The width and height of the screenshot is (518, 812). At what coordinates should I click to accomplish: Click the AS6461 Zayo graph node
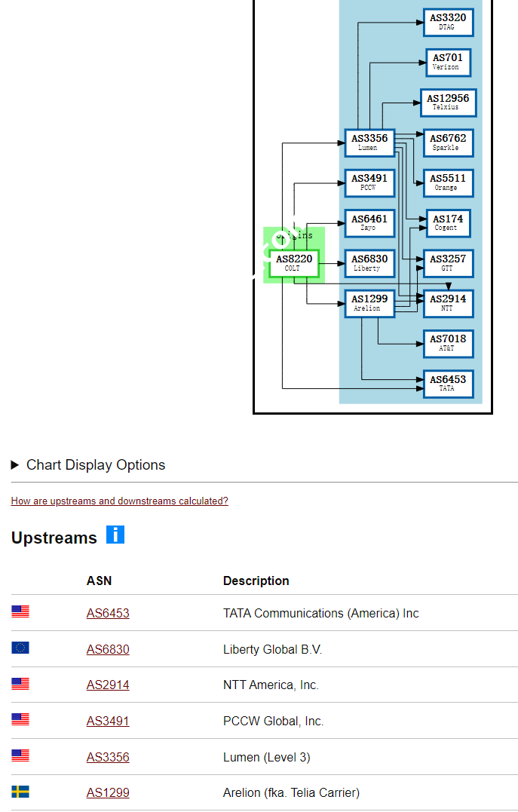pos(369,223)
